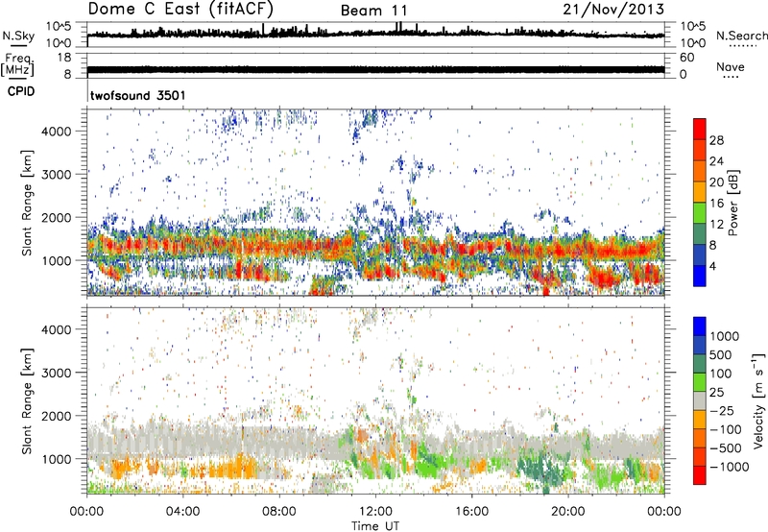Click '4000' on the power panel range axis
The image size is (768, 532).
point(57,132)
